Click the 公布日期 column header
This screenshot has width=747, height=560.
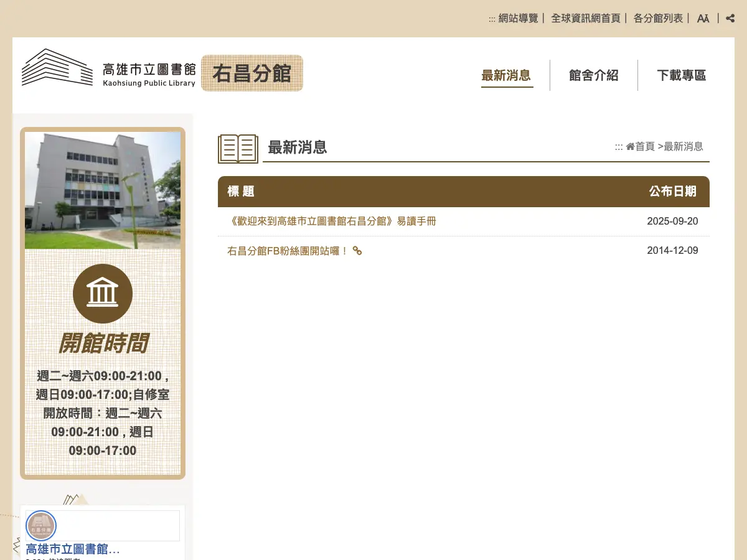tap(673, 192)
